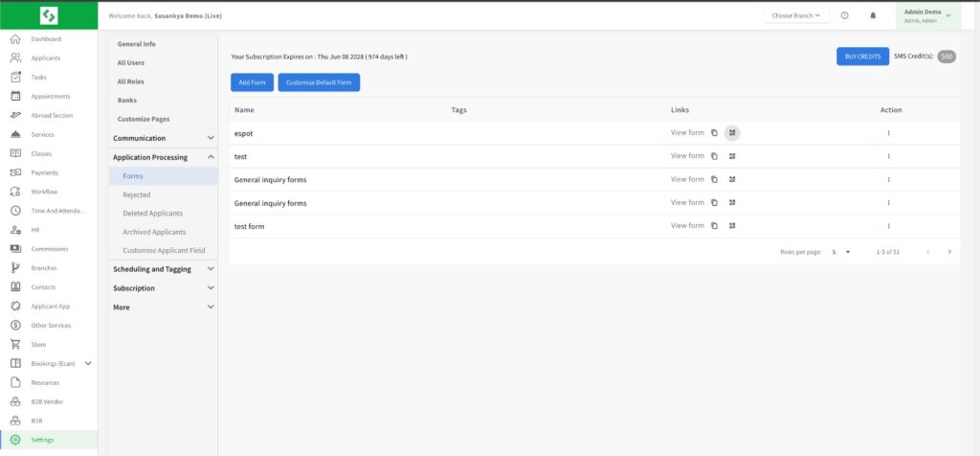Click the QR code icon for test form row
980x456 pixels.
732,226
